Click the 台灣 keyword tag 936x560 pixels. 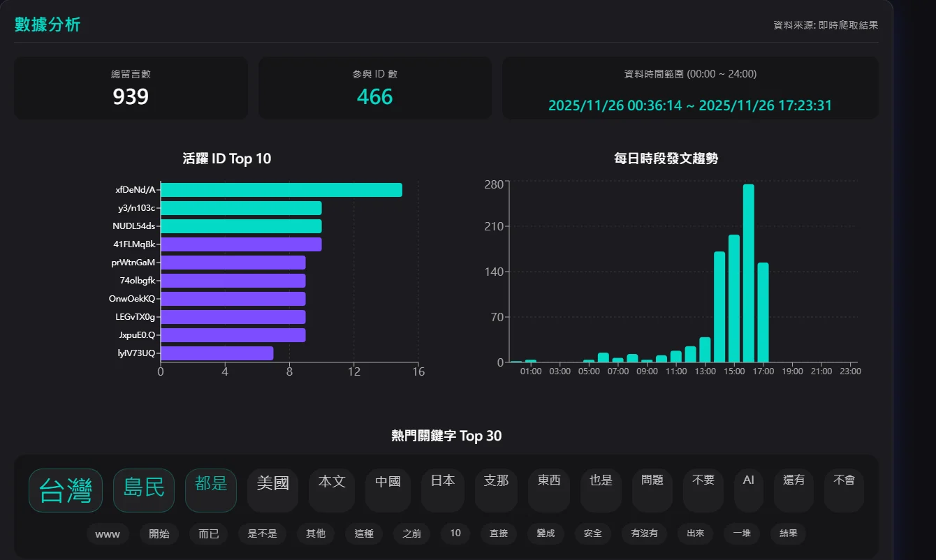[66, 490]
